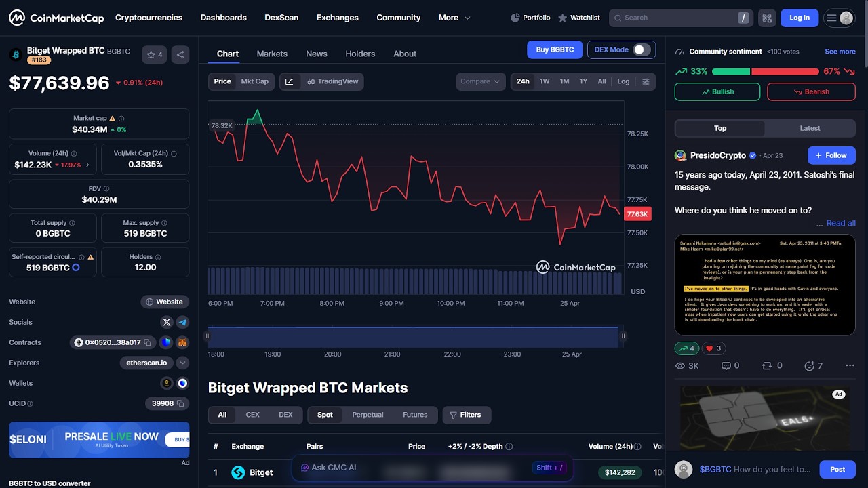Screen dimensions: 868x488
Task: Switch to the News tab
Action: pos(317,54)
